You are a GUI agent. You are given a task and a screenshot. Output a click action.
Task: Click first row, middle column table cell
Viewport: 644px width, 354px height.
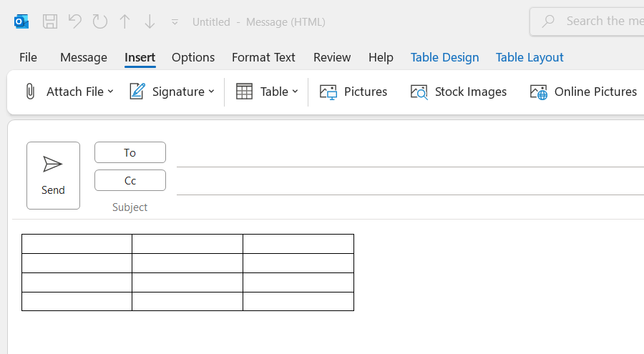click(x=187, y=244)
